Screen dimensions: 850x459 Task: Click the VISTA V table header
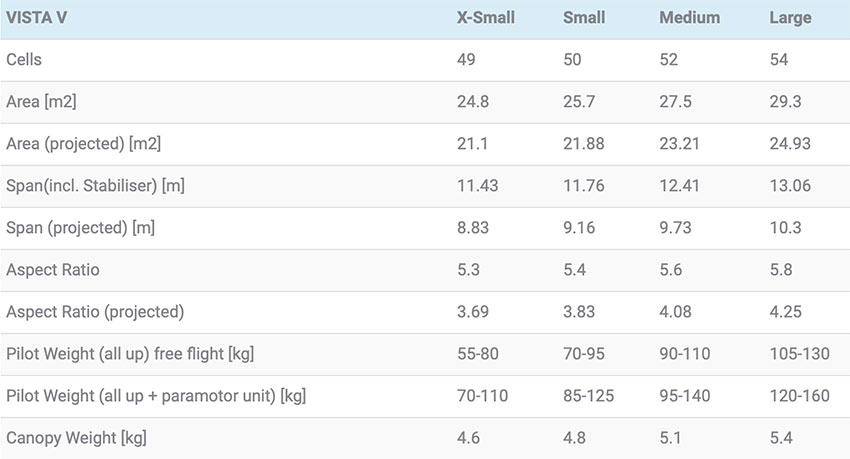pyautogui.click(x=37, y=18)
